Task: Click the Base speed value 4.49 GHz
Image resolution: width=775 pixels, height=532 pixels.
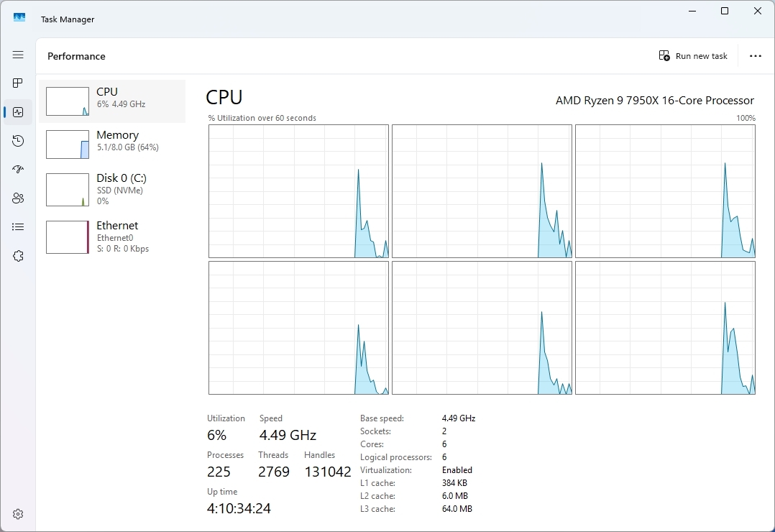Action: pyautogui.click(x=459, y=418)
